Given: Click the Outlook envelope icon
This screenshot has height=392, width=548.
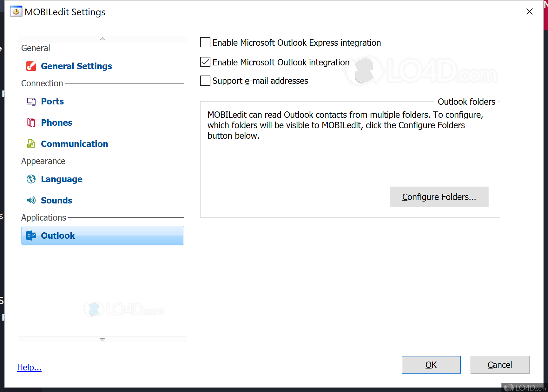Looking at the screenshot, I should click(x=31, y=236).
